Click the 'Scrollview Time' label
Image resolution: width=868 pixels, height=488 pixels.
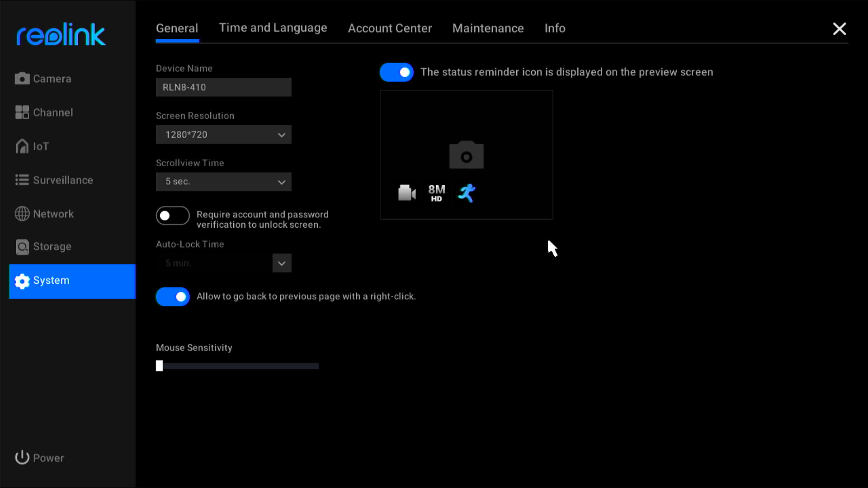click(x=190, y=163)
